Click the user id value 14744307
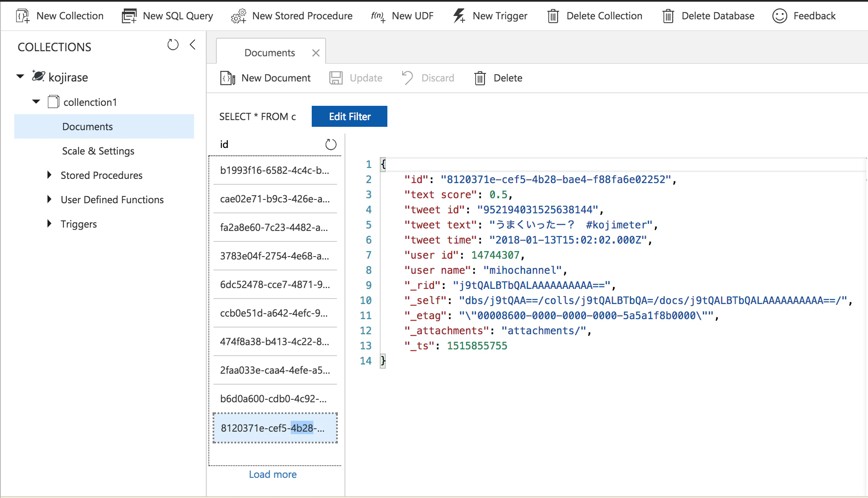 click(x=495, y=255)
